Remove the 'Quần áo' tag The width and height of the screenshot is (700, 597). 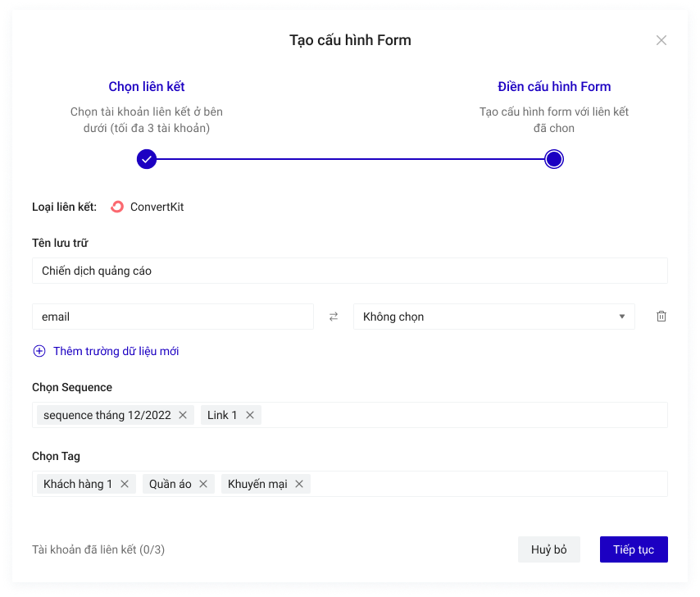tap(203, 484)
